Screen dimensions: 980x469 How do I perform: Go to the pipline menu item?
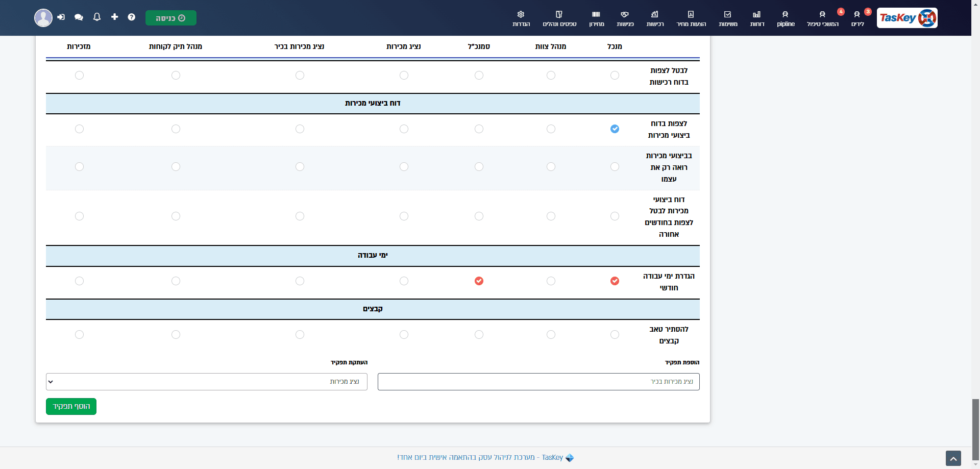click(786, 18)
